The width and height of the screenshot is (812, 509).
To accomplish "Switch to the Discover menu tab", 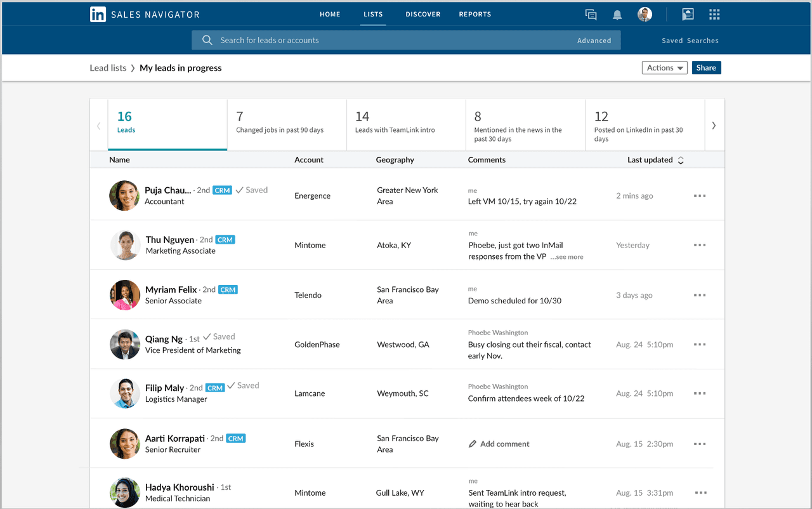I will pyautogui.click(x=423, y=14).
